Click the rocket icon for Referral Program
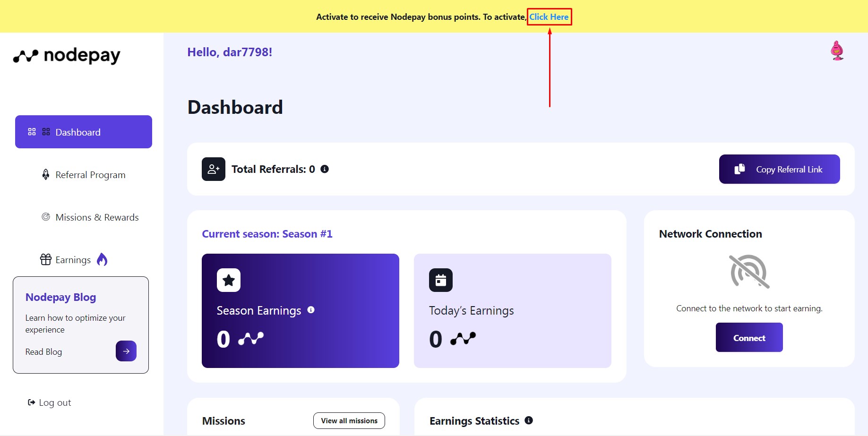Viewport: 868px width, 436px height. (46, 175)
